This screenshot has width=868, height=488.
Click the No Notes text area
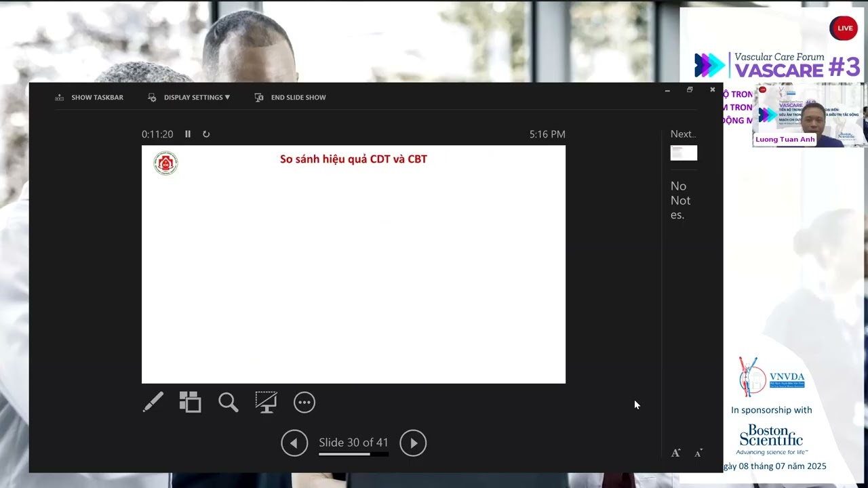tap(680, 201)
